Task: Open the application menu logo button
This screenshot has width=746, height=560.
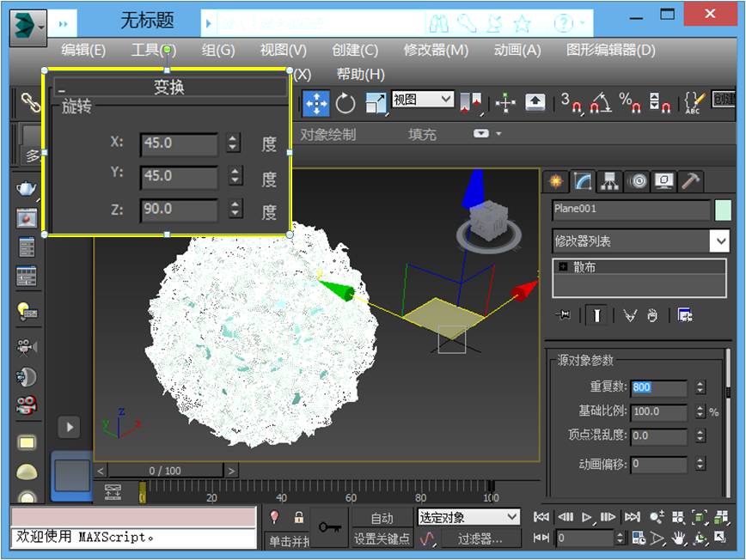Action: tap(28, 28)
